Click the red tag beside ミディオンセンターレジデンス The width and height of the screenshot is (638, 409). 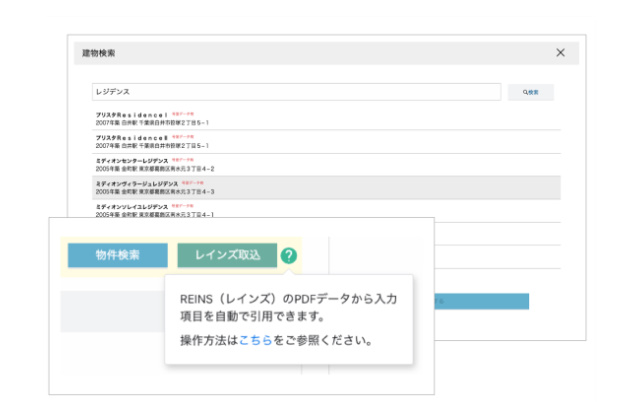[x=186, y=158]
